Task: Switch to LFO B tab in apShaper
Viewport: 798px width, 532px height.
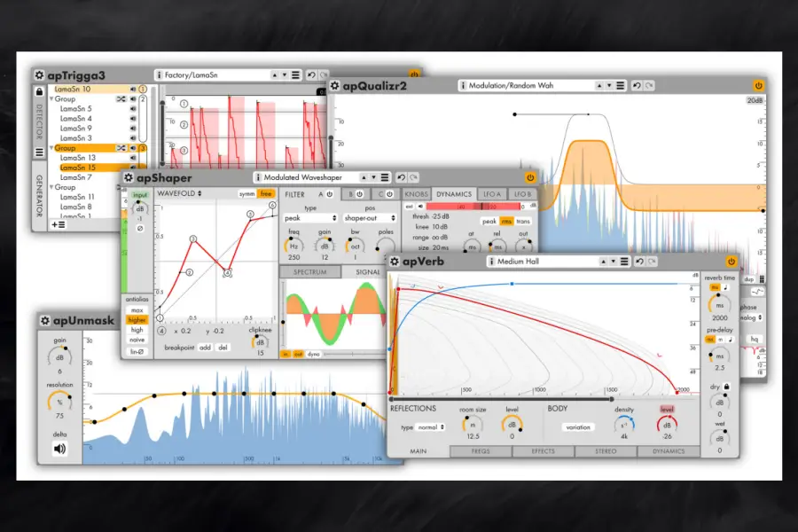Action: tap(522, 194)
